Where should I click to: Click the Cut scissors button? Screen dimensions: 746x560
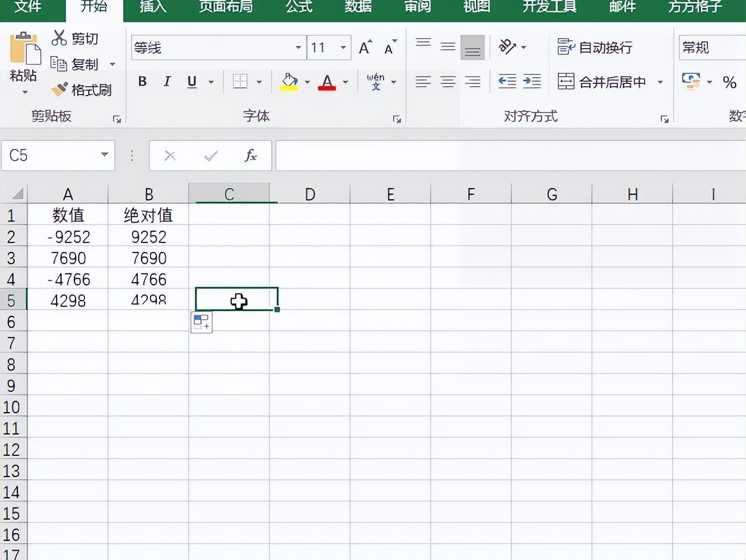click(74, 38)
